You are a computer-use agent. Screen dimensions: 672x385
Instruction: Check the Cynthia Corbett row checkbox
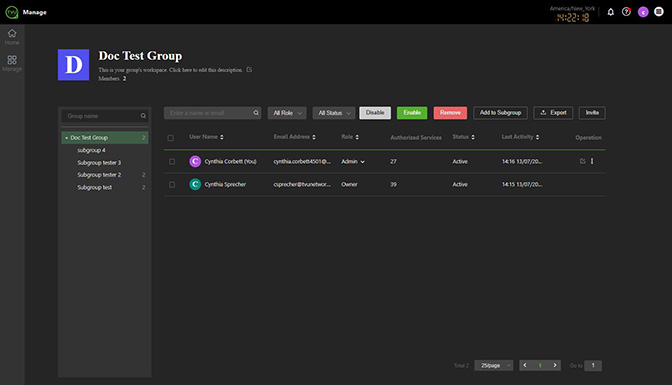point(172,162)
